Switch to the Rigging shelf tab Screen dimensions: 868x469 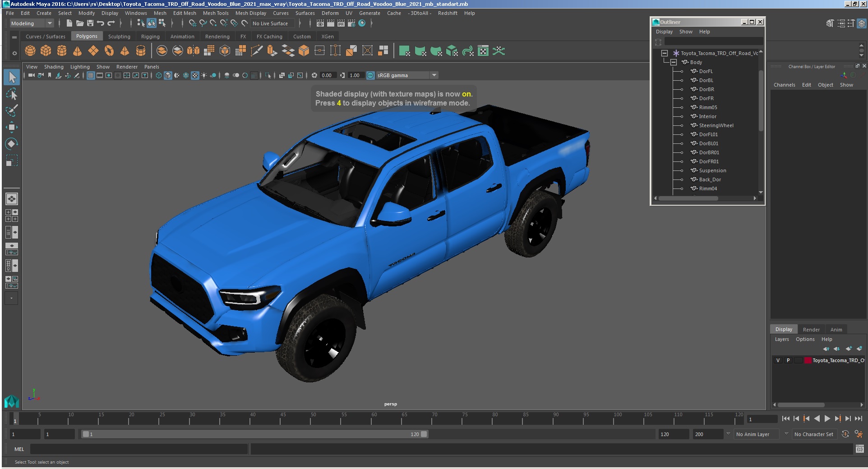click(x=150, y=37)
